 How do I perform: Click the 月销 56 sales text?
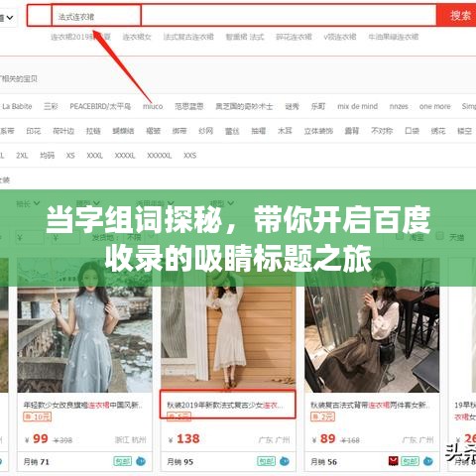[x=324, y=462]
